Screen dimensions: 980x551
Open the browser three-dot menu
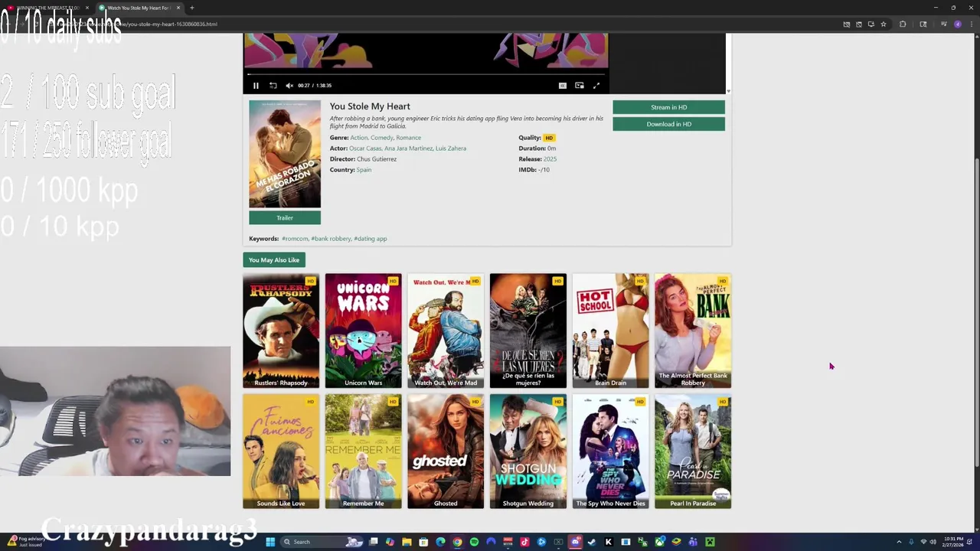click(x=970, y=24)
